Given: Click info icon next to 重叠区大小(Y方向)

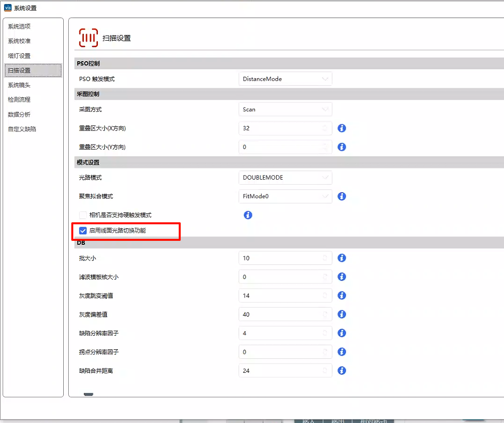Looking at the screenshot, I should click(x=342, y=147).
